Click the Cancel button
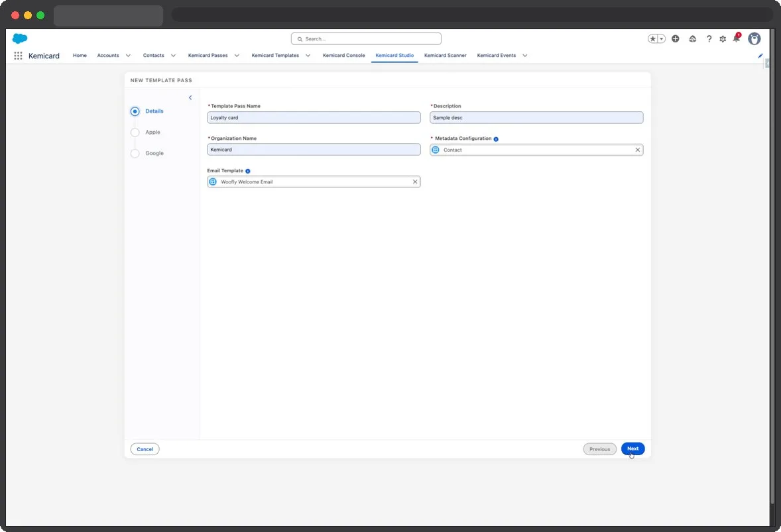This screenshot has height=532, width=781. [x=145, y=449]
